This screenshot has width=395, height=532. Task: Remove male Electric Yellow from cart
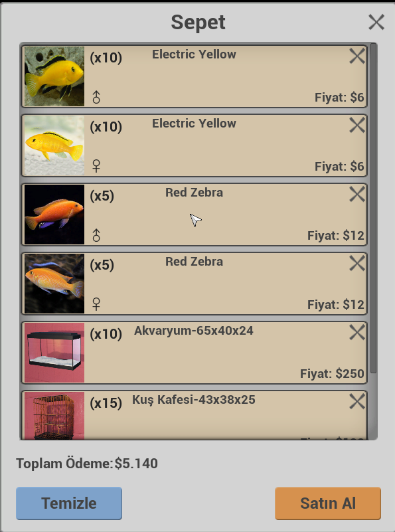tap(357, 56)
